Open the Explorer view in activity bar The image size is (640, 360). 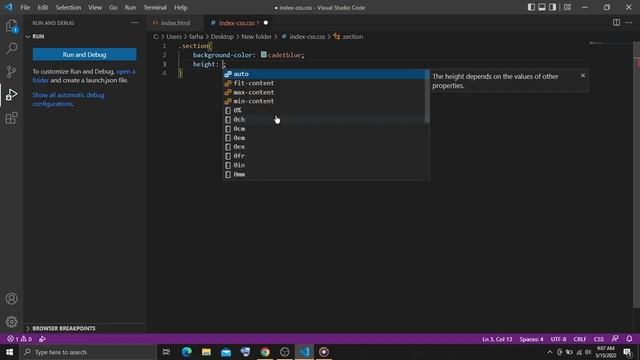coord(11,26)
